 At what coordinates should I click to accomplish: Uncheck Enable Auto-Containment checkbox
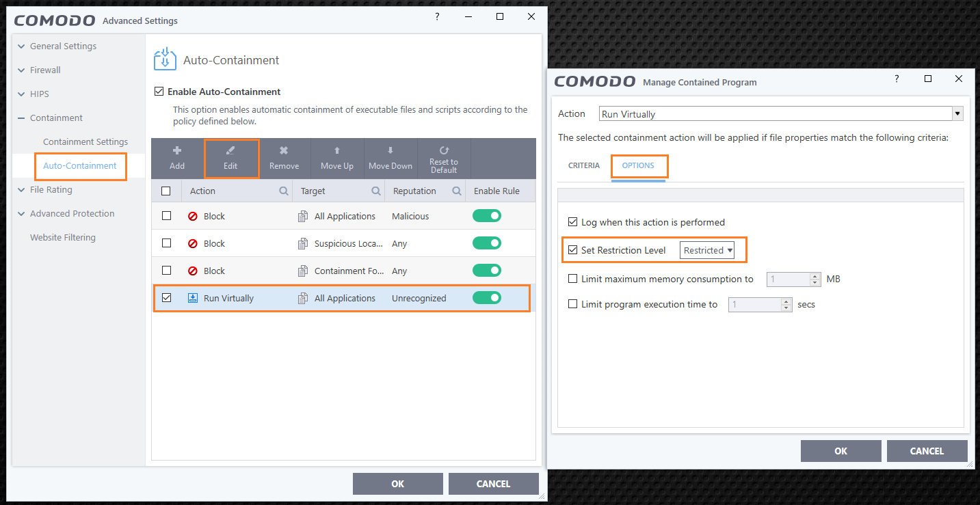pyautogui.click(x=159, y=92)
